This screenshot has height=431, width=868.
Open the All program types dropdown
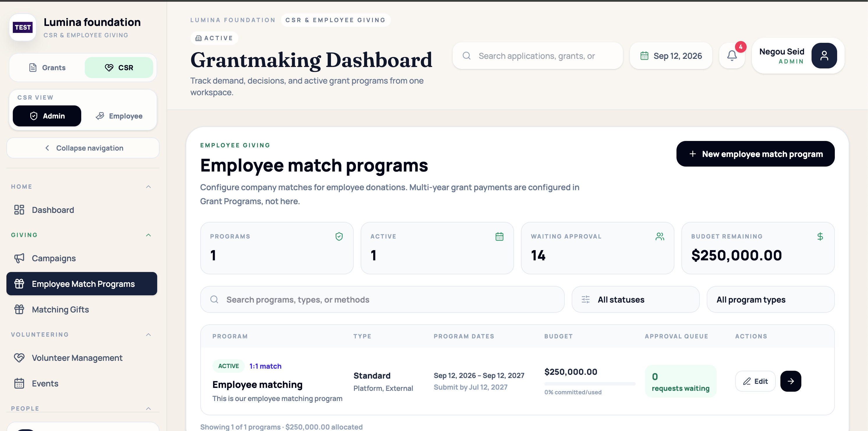[770, 299]
